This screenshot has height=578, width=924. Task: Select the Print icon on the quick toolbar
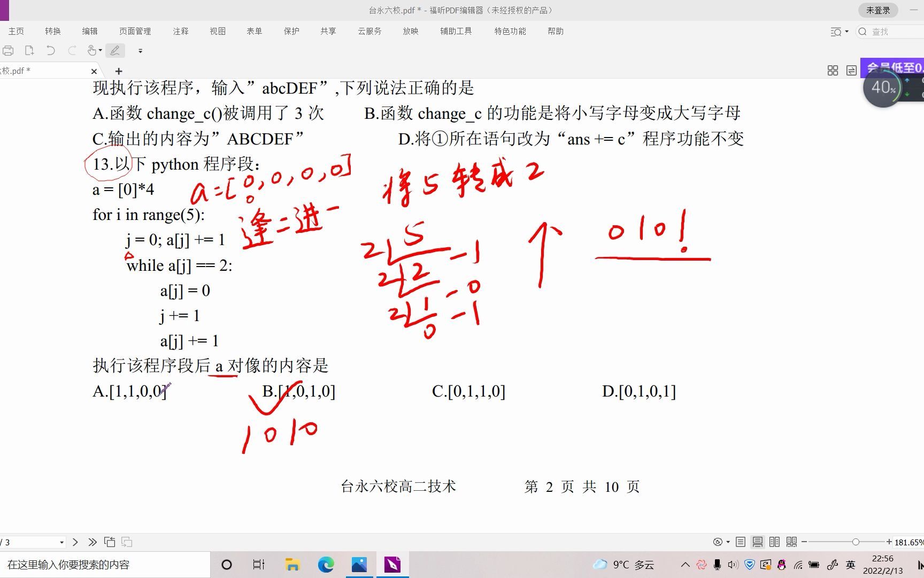point(8,50)
